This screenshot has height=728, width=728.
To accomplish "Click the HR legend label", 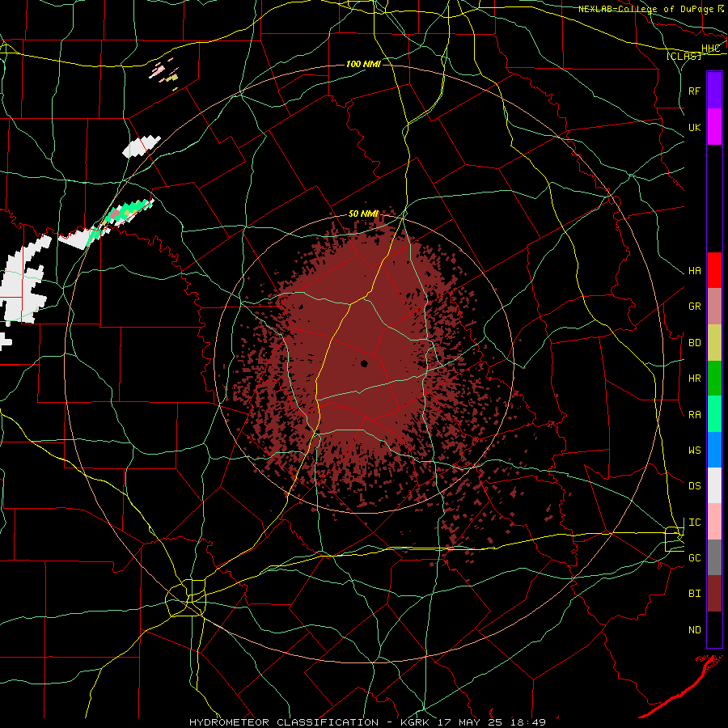I will click(695, 379).
